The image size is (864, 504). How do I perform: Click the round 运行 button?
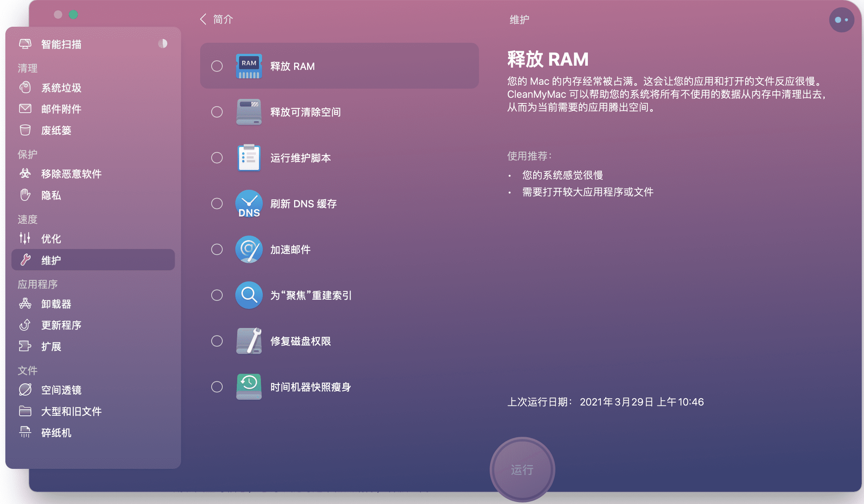[522, 470]
